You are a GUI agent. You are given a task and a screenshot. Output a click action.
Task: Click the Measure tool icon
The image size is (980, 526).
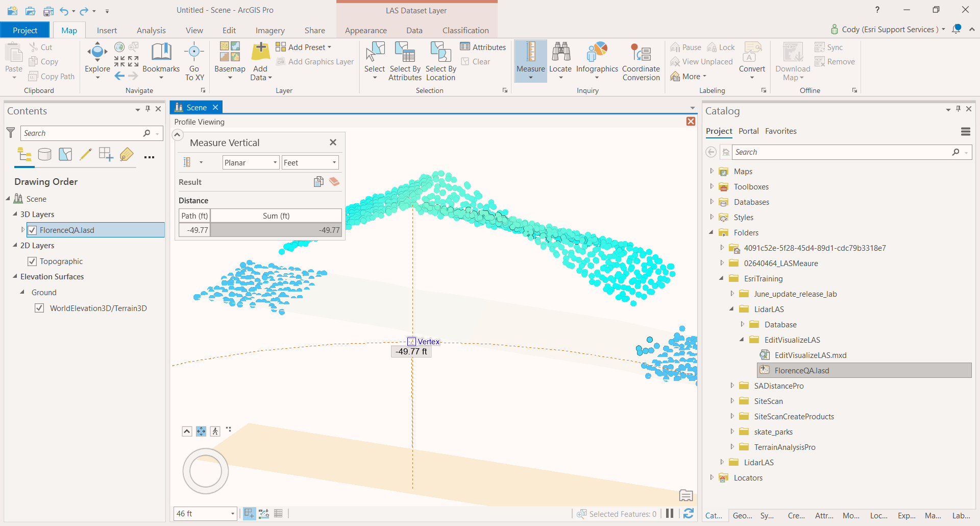530,53
